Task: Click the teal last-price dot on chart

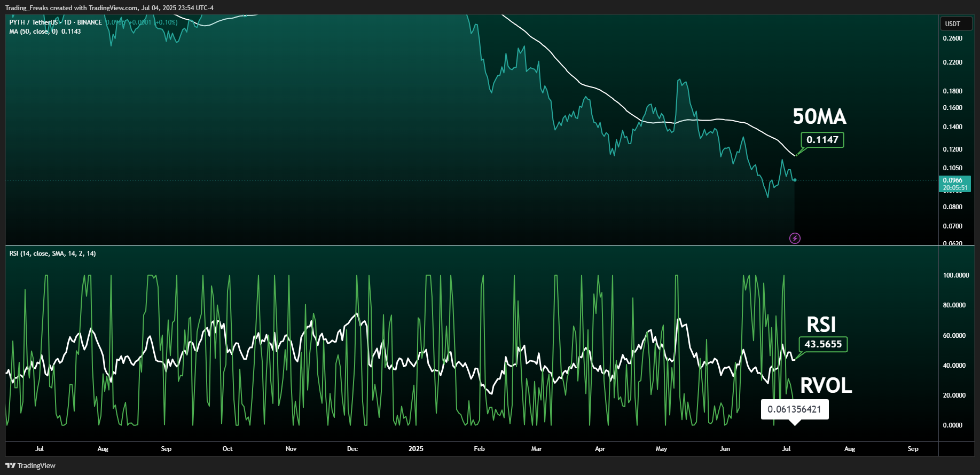Action: (x=795, y=180)
